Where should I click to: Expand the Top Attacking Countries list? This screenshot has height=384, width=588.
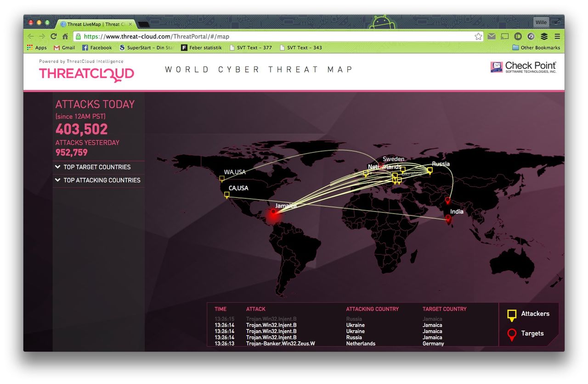tap(102, 180)
